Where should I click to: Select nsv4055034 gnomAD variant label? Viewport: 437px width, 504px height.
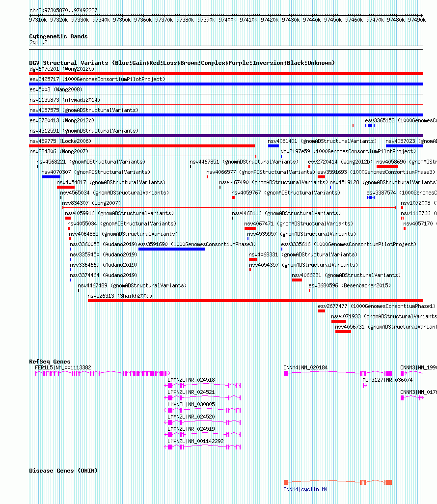point(122,223)
